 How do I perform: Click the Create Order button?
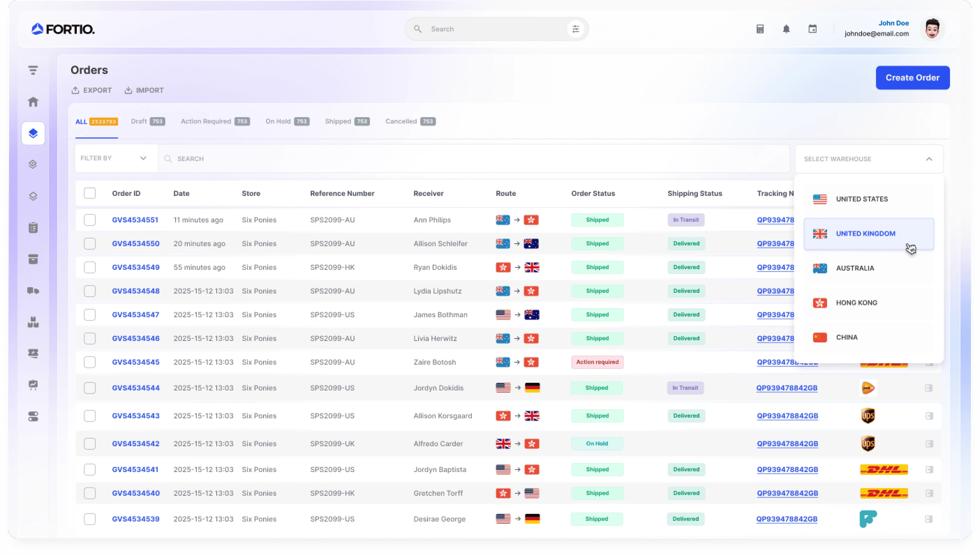click(x=912, y=78)
